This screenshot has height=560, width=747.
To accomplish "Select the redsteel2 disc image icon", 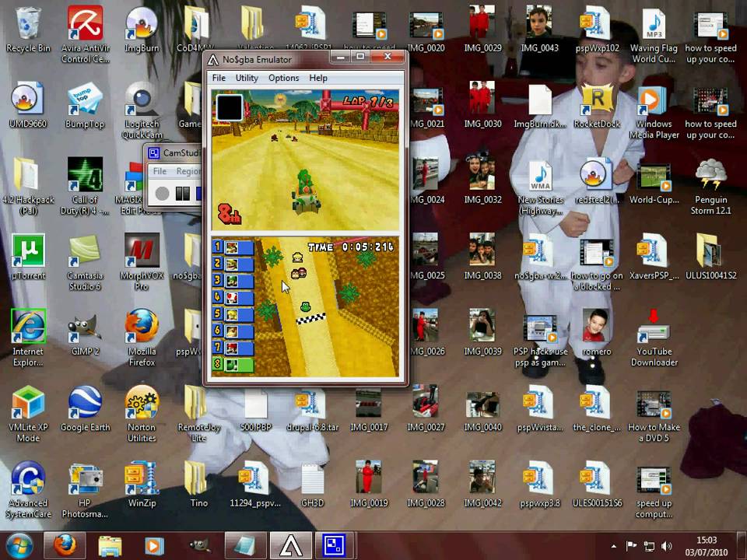I will click(597, 181).
